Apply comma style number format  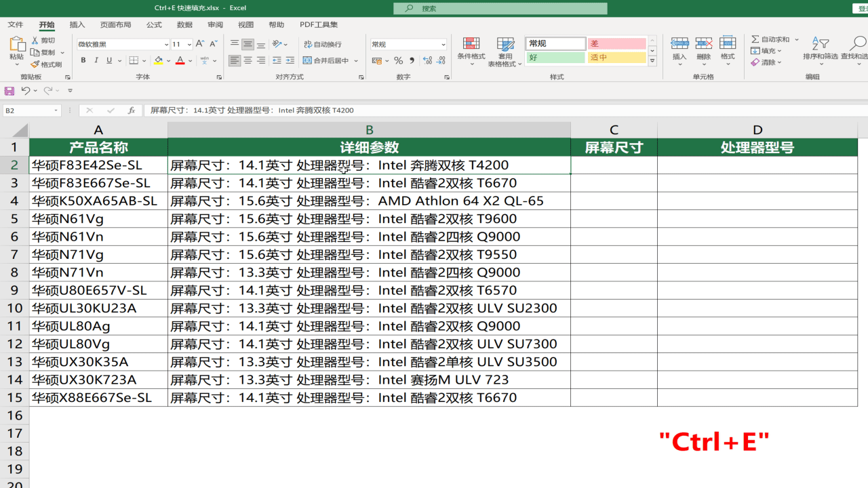click(x=412, y=60)
